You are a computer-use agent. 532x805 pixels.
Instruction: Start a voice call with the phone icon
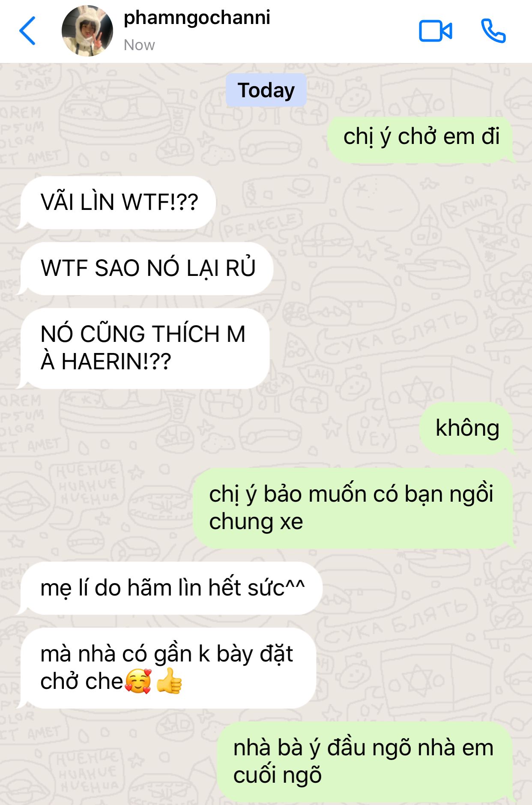pos(493,31)
